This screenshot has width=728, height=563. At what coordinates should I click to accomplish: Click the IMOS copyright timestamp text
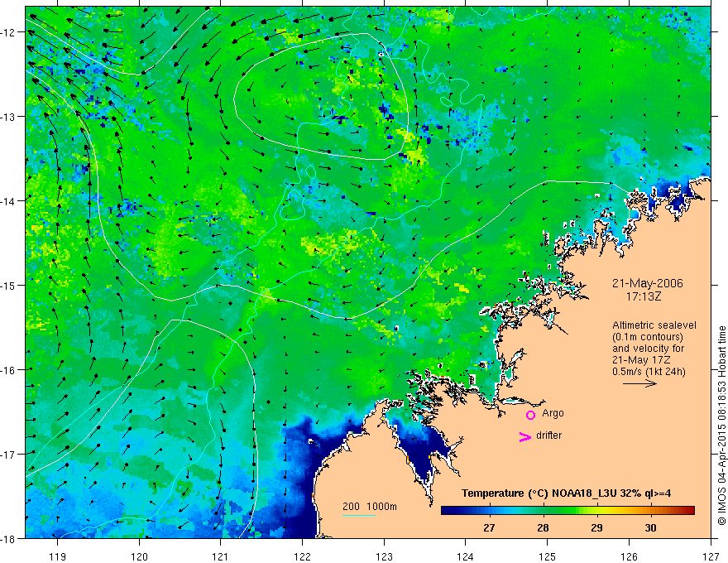(x=721, y=426)
